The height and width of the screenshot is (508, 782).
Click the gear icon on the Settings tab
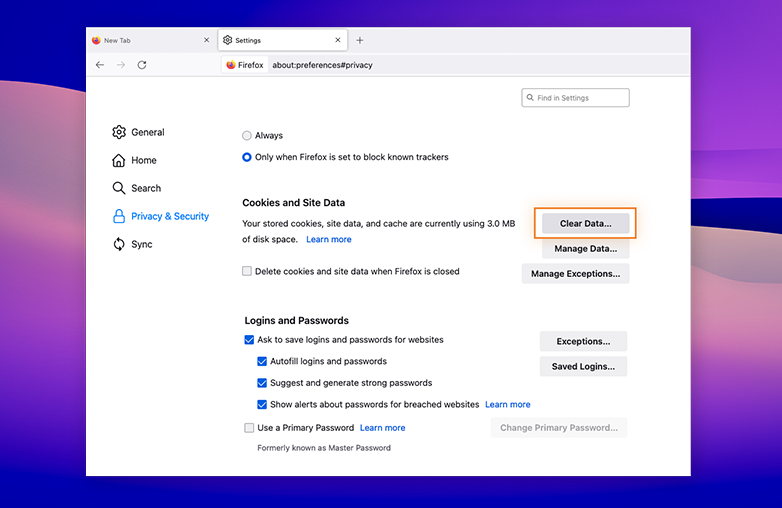click(227, 40)
